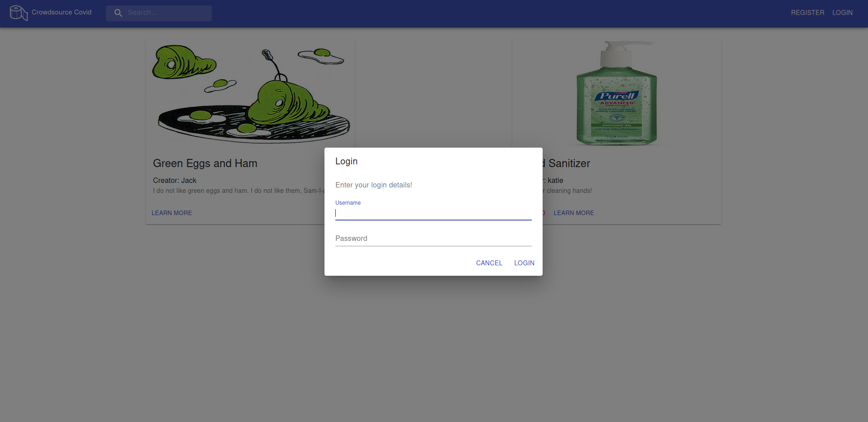Open the REGISTER page from the navbar

pyautogui.click(x=807, y=13)
